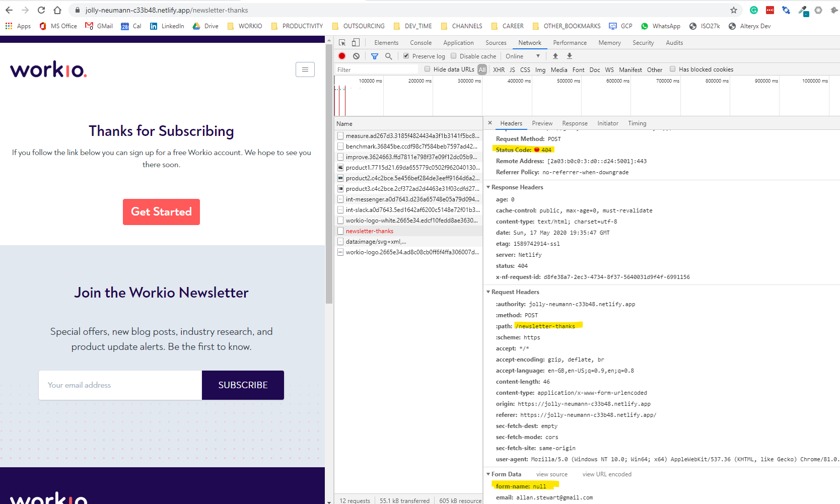Viewport: 840px width, 504px height.
Task: Select the All request type filter
Action: tap(482, 69)
